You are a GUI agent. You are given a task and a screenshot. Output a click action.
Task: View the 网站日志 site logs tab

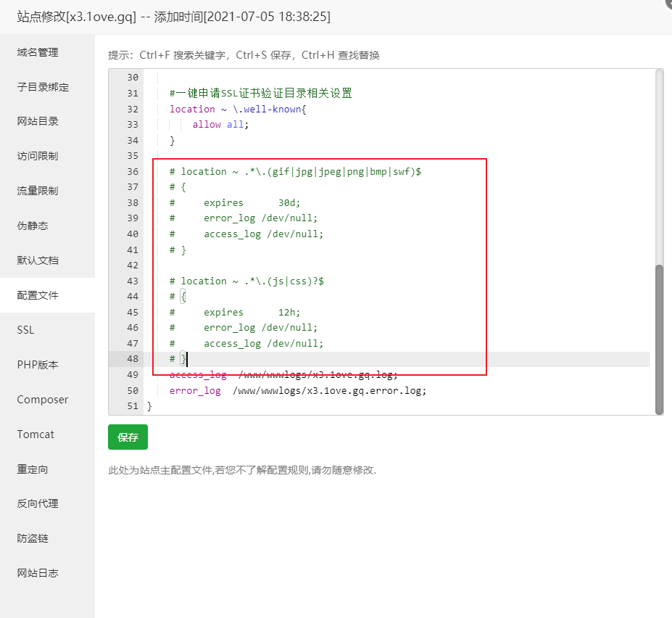tap(38, 573)
